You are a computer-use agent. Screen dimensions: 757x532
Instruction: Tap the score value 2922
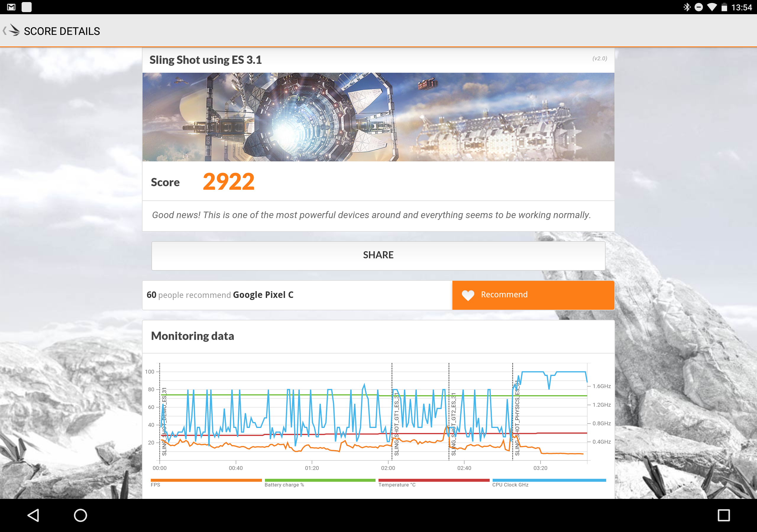[229, 181]
